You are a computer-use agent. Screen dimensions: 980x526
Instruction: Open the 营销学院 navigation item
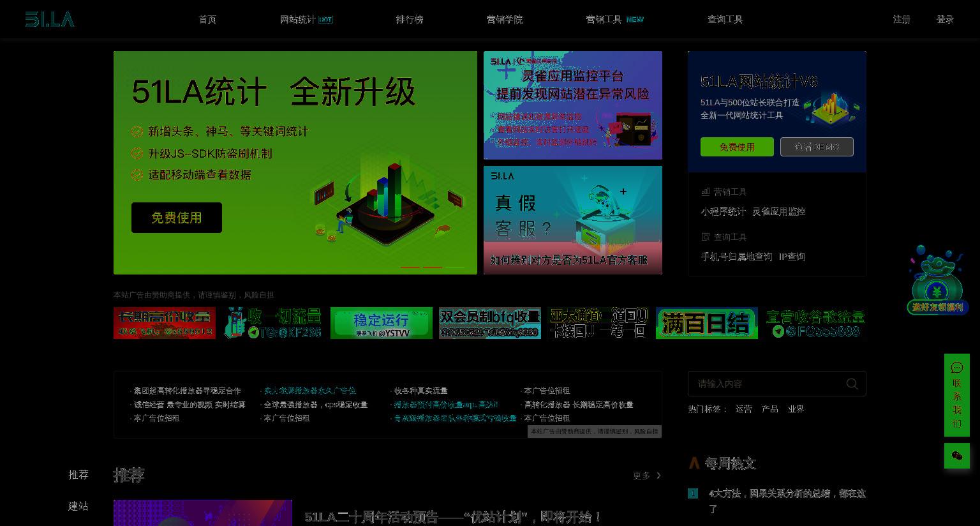click(x=505, y=19)
